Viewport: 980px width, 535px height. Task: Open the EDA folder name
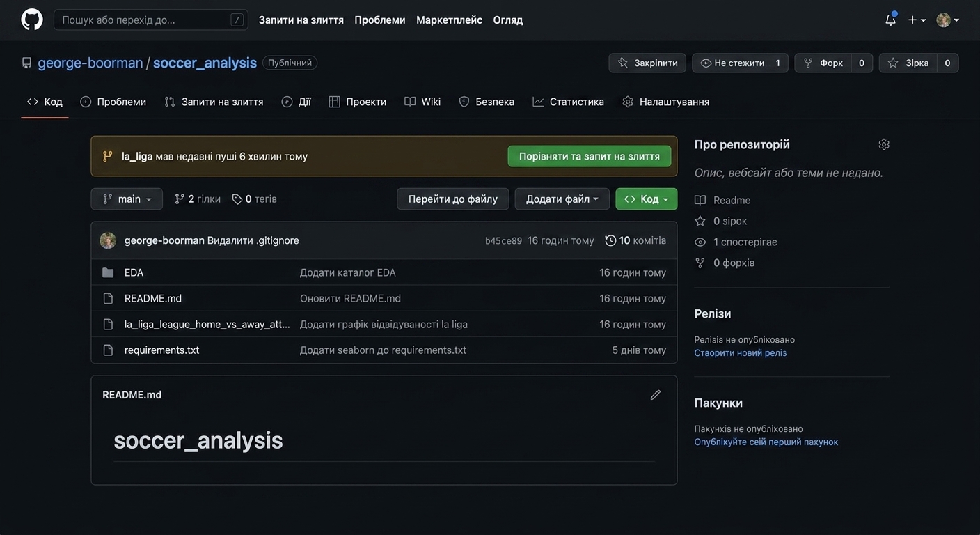click(134, 272)
